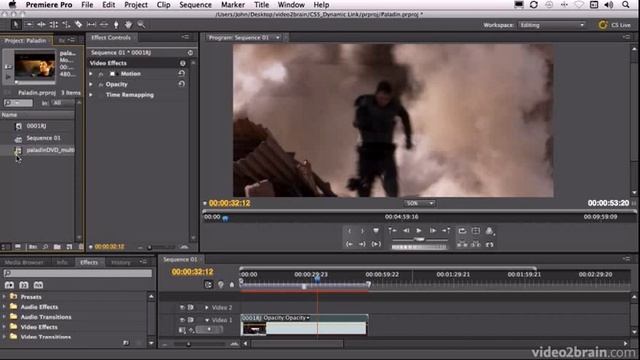The width and height of the screenshot is (640, 360).
Task: Adjust the macOS volume icon
Action: click(x=609, y=5)
